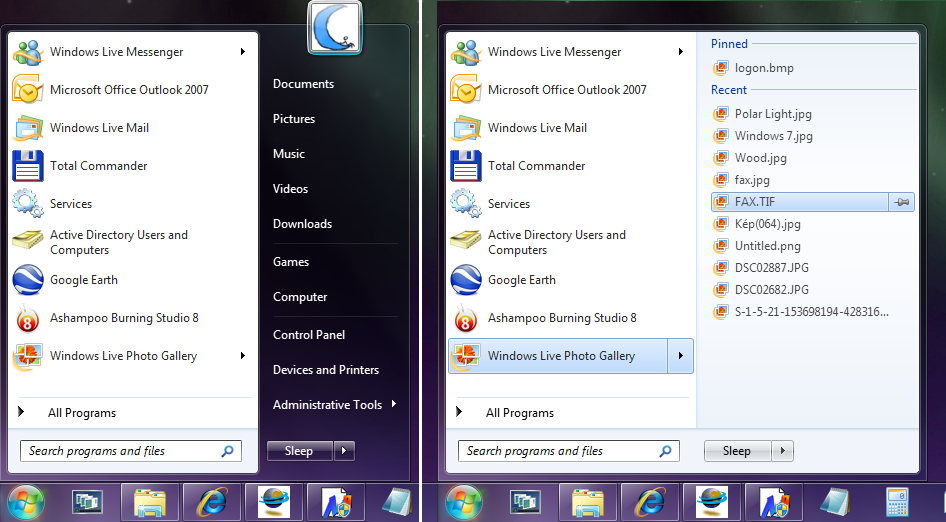Image resolution: width=946 pixels, height=522 pixels.
Task: Click the search box in left Start menu
Action: point(131,451)
